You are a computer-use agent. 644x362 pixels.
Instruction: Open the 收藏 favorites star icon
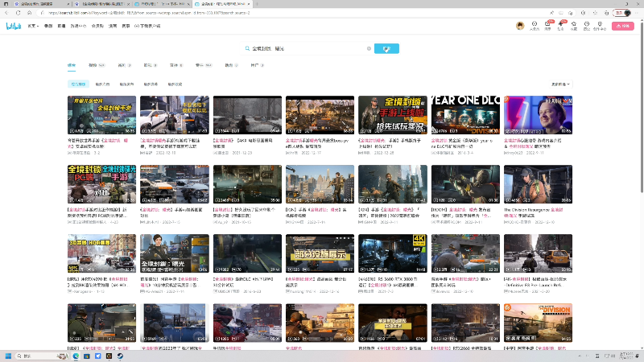tap(574, 26)
